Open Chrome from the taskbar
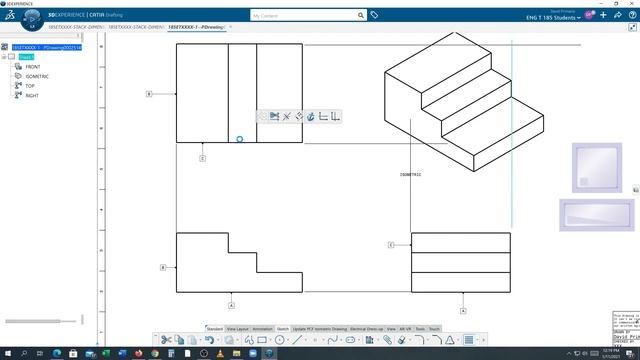The height and width of the screenshot is (360, 640). [155, 353]
